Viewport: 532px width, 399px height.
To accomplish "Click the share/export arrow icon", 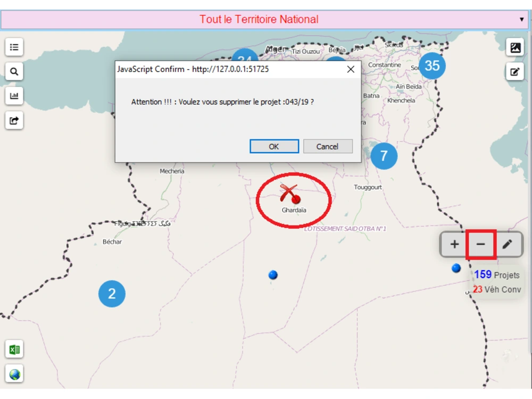I will [x=14, y=120].
